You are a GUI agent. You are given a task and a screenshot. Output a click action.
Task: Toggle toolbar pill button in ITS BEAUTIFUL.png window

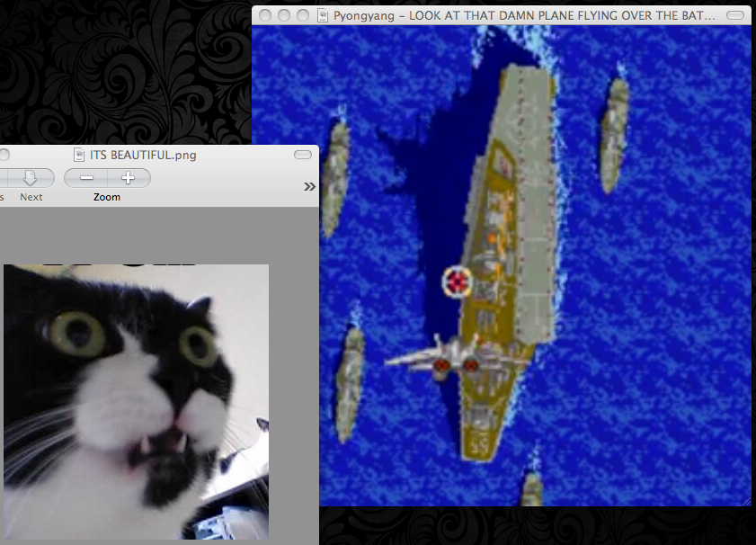click(x=303, y=155)
